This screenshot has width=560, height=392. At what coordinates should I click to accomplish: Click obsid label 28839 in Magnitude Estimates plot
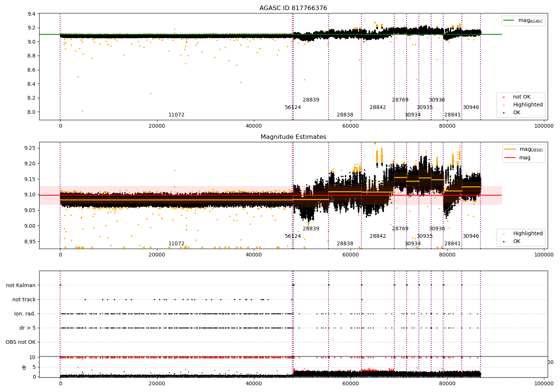[311, 229]
